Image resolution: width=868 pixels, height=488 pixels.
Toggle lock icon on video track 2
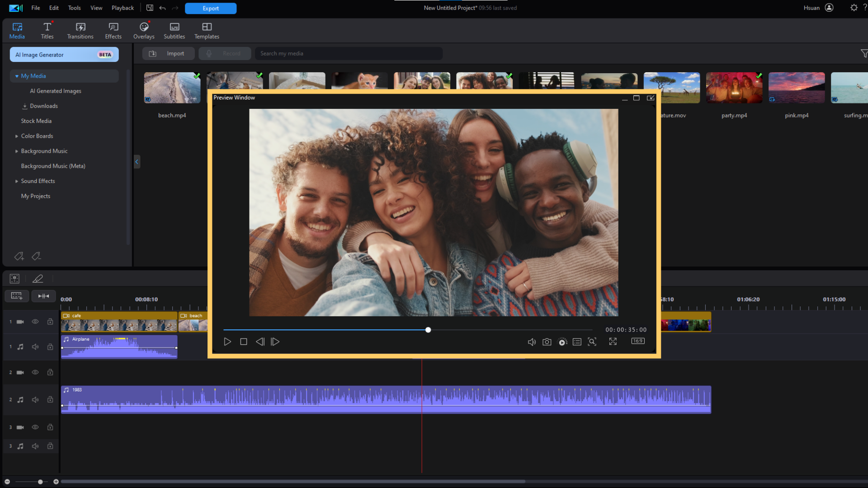pyautogui.click(x=49, y=372)
